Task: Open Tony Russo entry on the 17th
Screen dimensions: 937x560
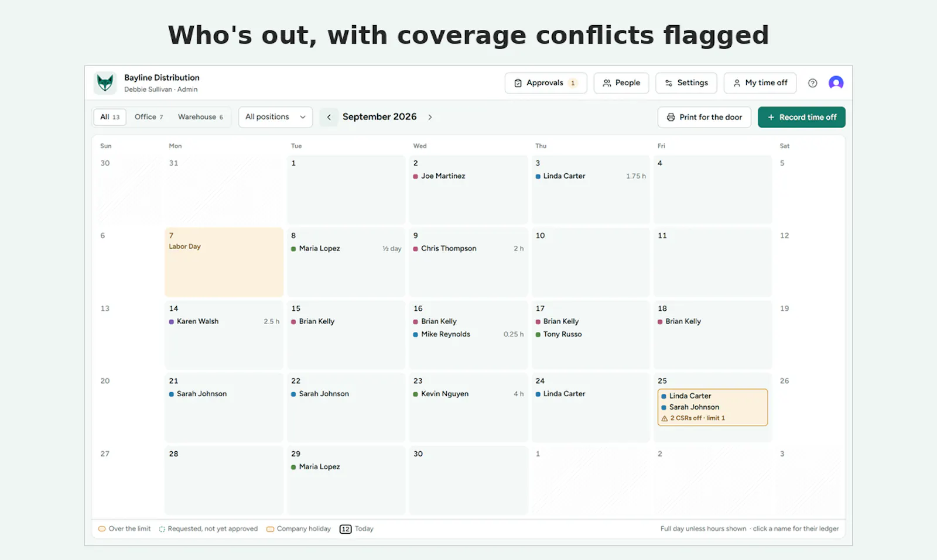Action: [558, 335]
